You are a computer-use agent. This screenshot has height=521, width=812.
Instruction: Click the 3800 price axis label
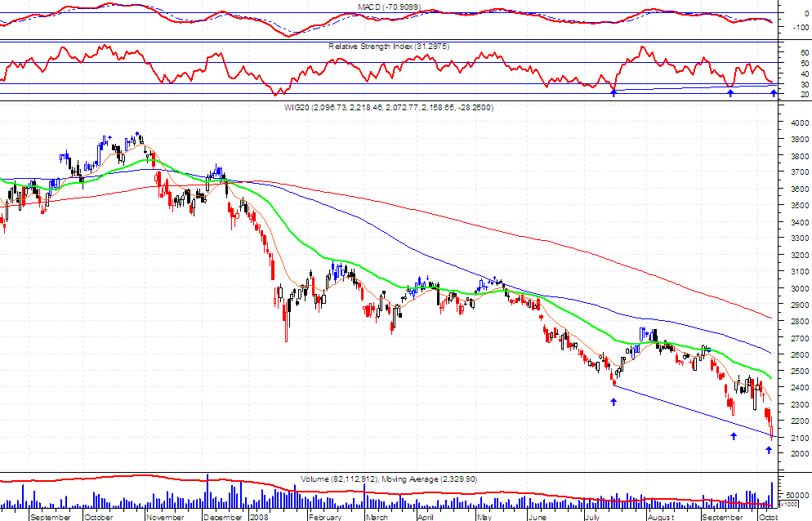(800, 156)
